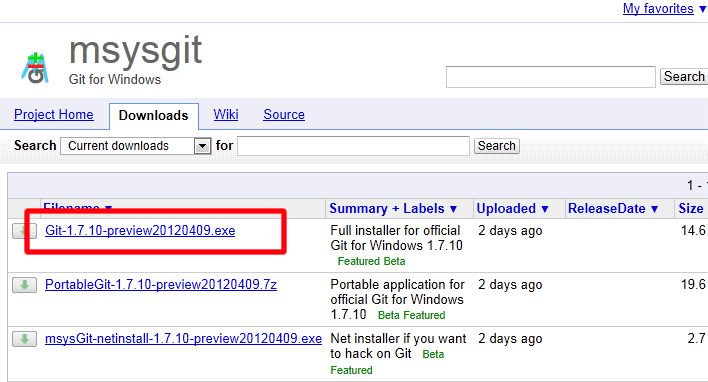Go to the Project Home tab

point(54,115)
